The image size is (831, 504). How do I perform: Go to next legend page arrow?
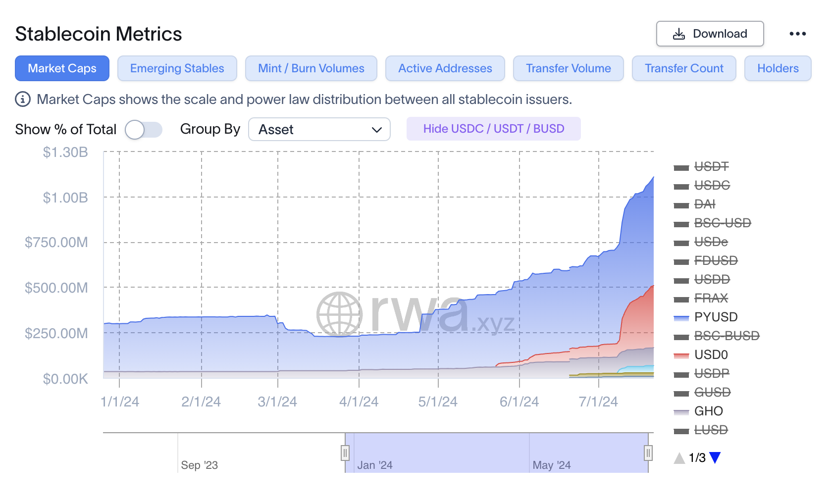pyautogui.click(x=715, y=458)
